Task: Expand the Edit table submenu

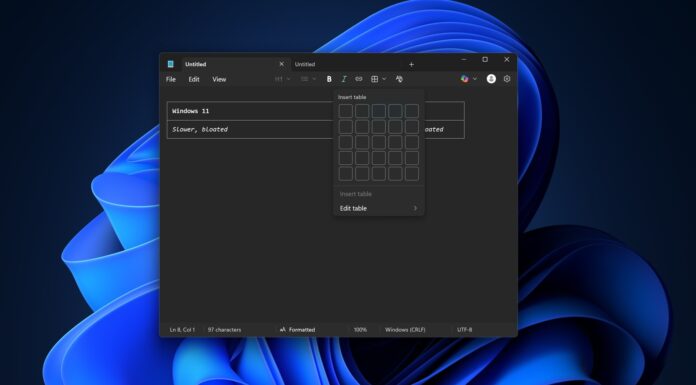Action: point(379,208)
